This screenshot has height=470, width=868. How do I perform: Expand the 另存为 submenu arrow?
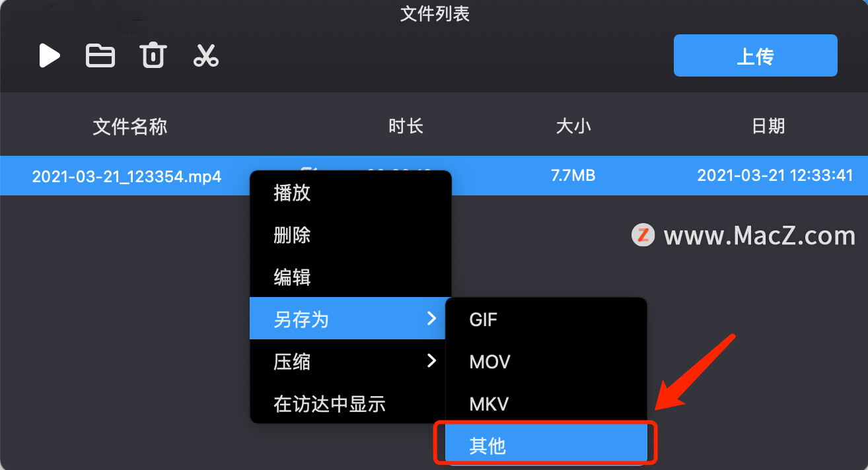[x=431, y=319]
